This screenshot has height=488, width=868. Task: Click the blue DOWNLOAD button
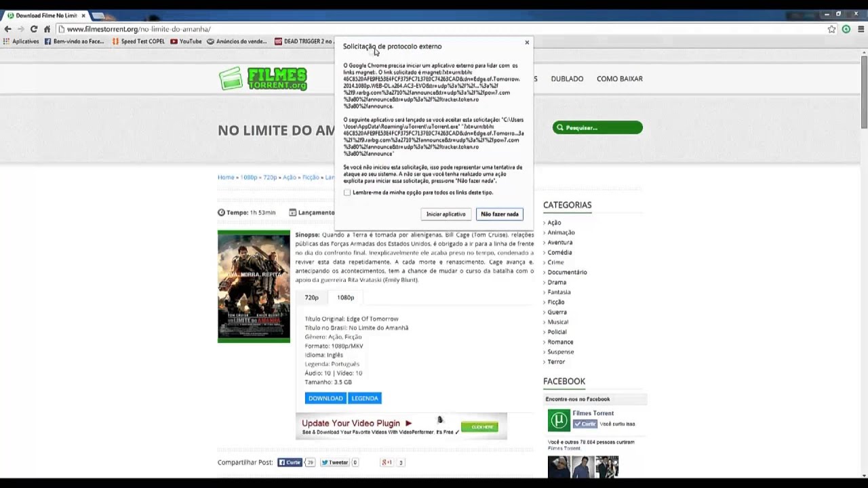click(325, 399)
